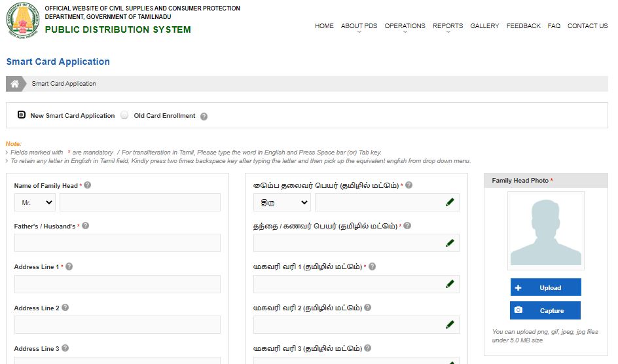Click pencil icon in Tamil address line 1 field
The image size is (618, 364).
tap(450, 283)
